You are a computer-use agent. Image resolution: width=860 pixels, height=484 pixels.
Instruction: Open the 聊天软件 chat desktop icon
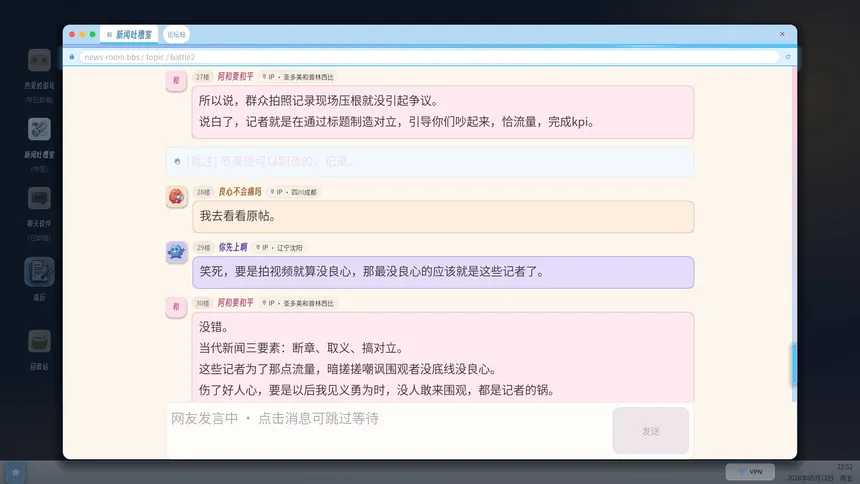coord(39,198)
